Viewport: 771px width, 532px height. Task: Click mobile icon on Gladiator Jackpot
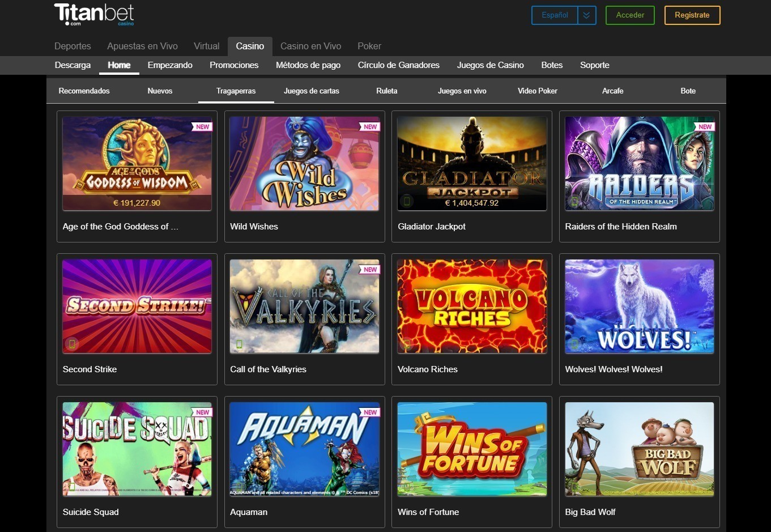coord(407,201)
